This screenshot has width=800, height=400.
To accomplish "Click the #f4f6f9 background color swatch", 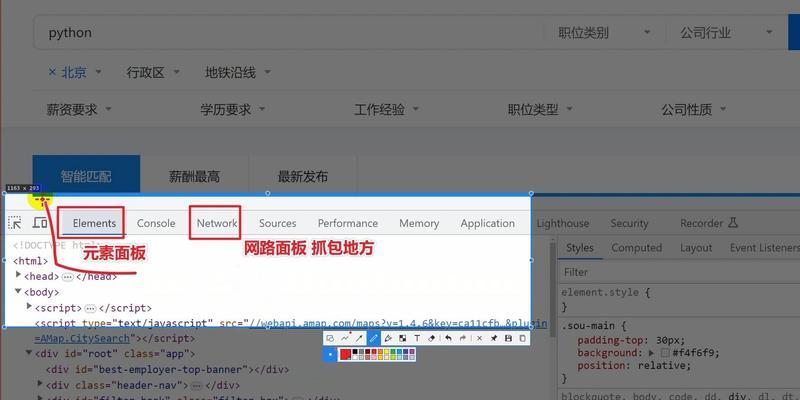I will point(665,353).
